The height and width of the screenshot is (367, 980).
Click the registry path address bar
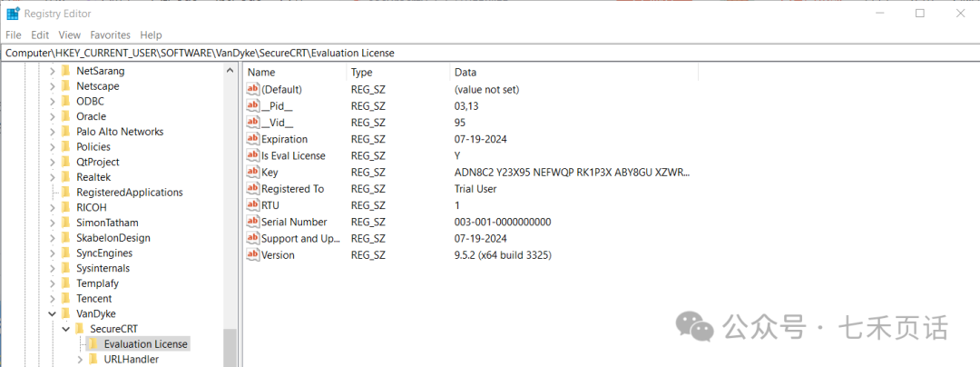pyautogui.click(x=490, y=53)
